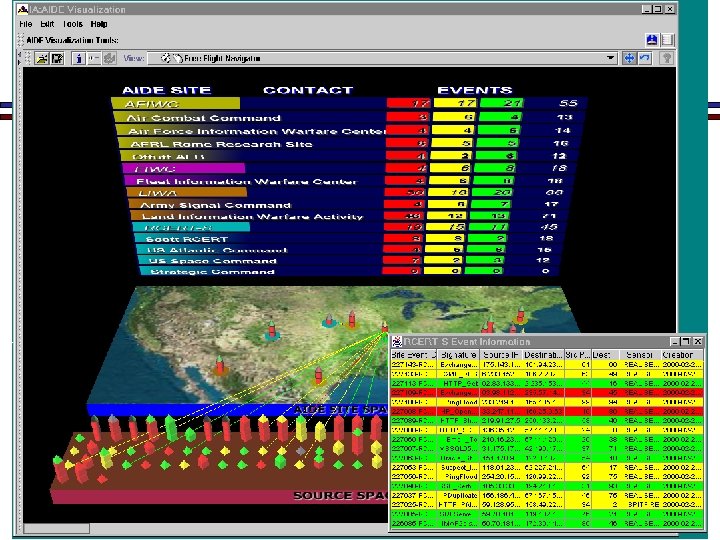Open the Edit menu
The height and width of the screenshot is (540, 720).
[x=47, y=24]
